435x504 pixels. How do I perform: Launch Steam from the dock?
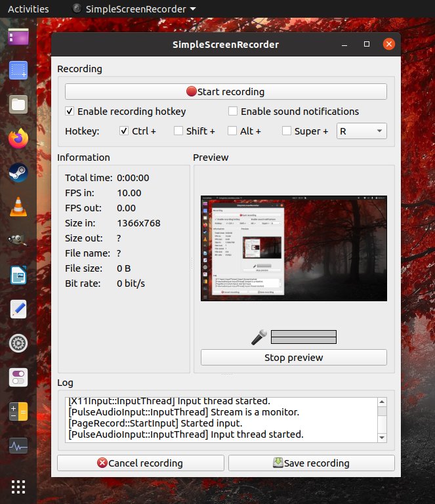(18, 173)
